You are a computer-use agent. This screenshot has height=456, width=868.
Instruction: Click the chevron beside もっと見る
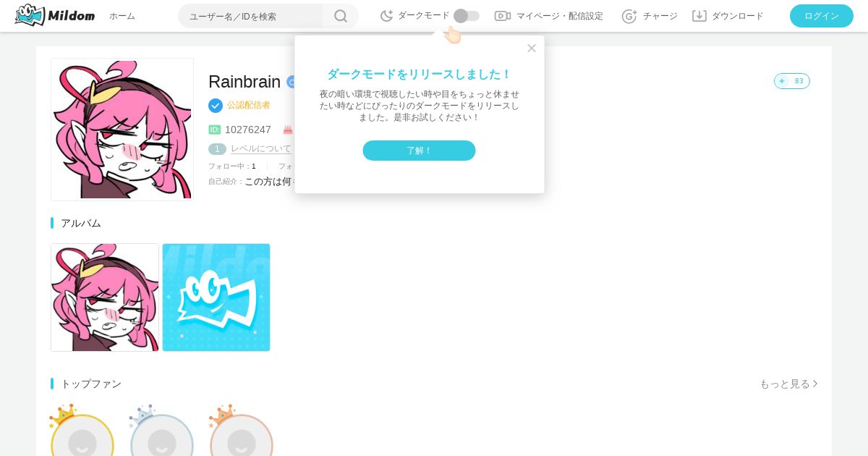click(x=815, y=384)
